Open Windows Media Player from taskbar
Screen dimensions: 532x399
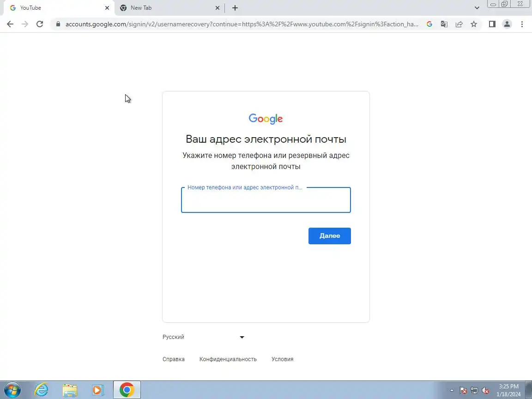(98, 390)
